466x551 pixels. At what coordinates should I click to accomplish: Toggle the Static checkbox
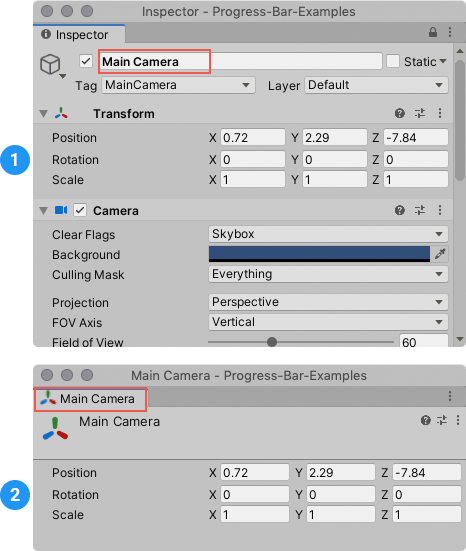[x=393, y=61]
